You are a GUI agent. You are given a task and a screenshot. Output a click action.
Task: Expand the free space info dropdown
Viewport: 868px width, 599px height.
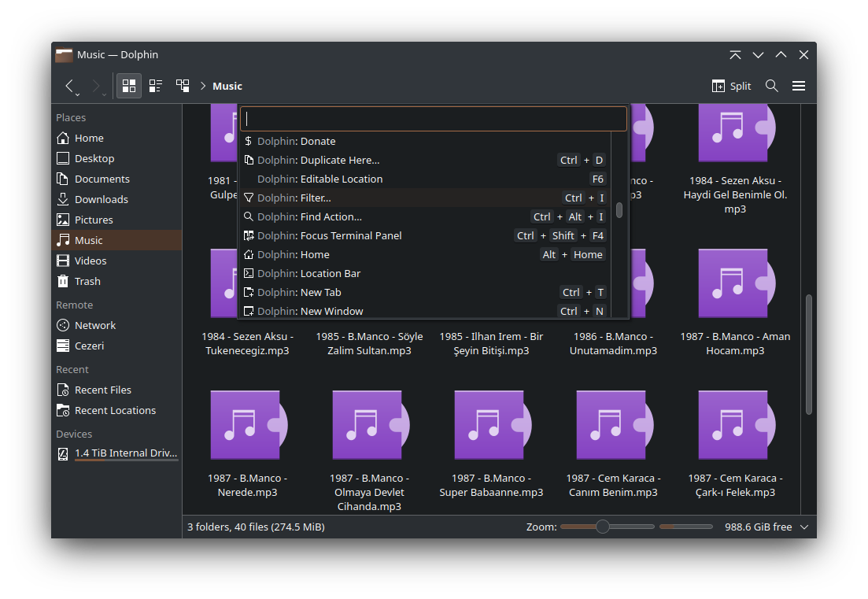point(804,527)
